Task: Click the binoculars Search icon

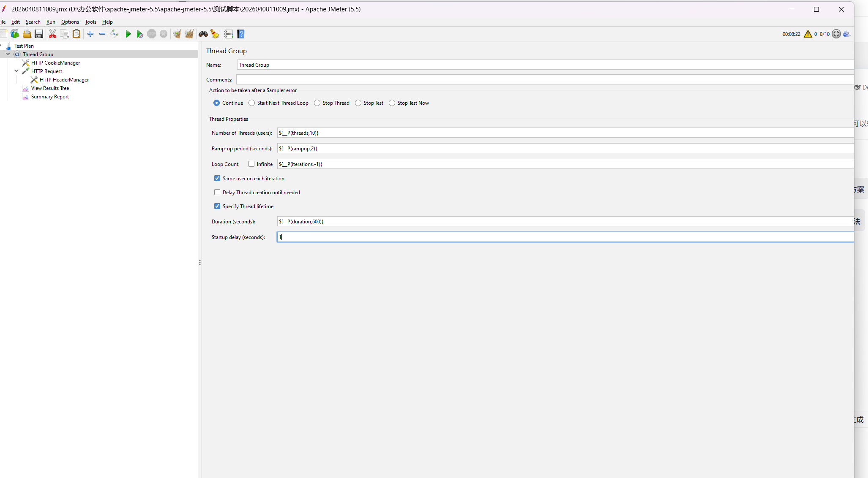Action: point(203,34)
